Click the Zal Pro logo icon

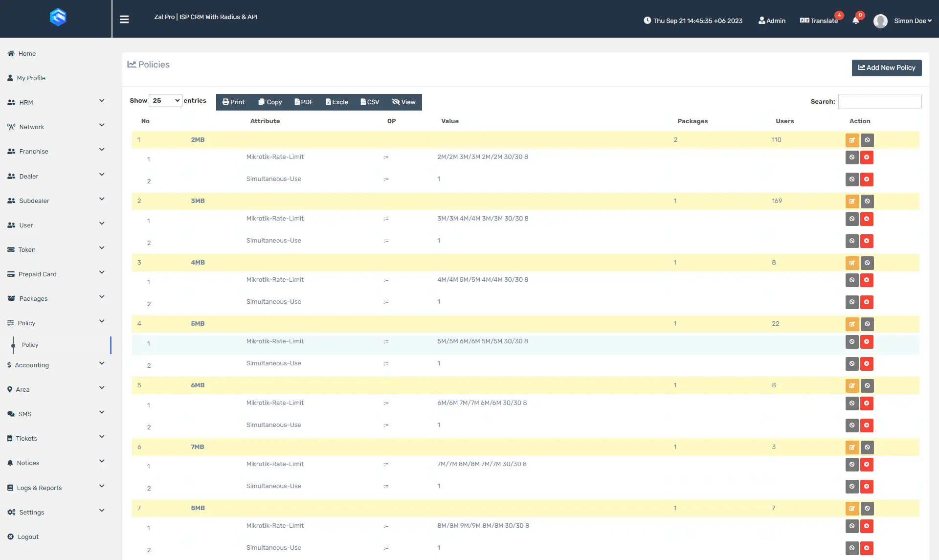58,18
